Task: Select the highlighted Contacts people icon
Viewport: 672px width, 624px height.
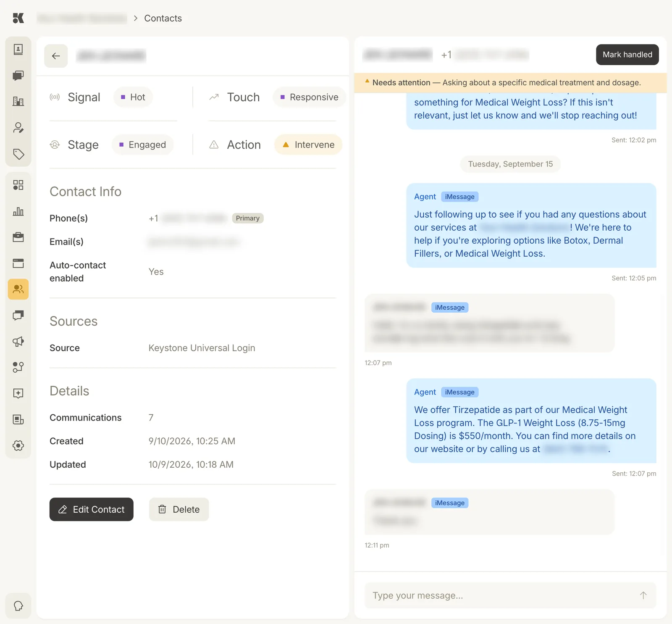Action: [x=18, y=289]
